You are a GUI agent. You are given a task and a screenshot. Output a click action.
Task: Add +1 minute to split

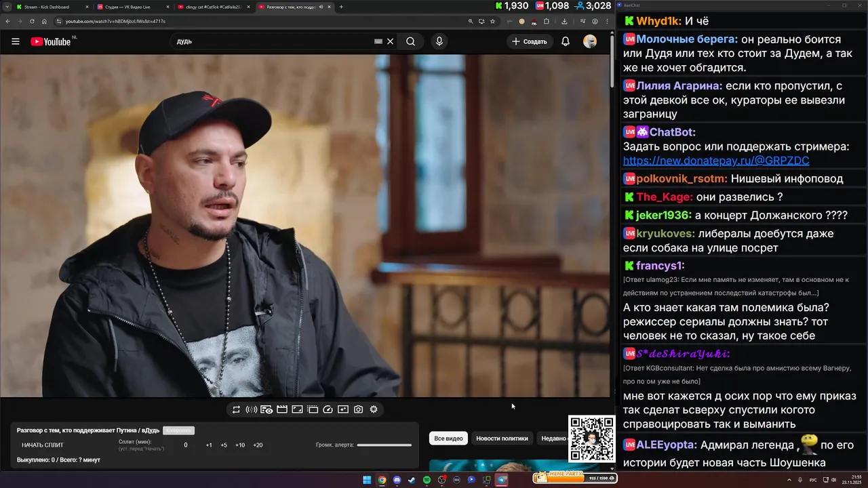[x=209, y=445]
